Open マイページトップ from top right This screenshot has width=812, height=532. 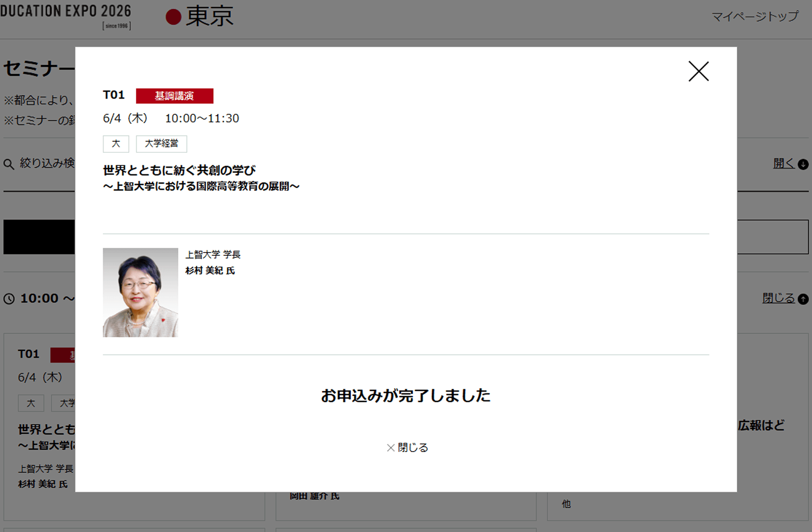tap(755, 16)
